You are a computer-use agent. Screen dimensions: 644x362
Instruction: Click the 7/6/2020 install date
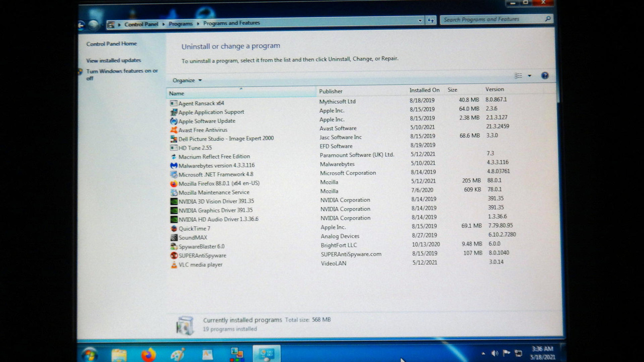(422, 190)
